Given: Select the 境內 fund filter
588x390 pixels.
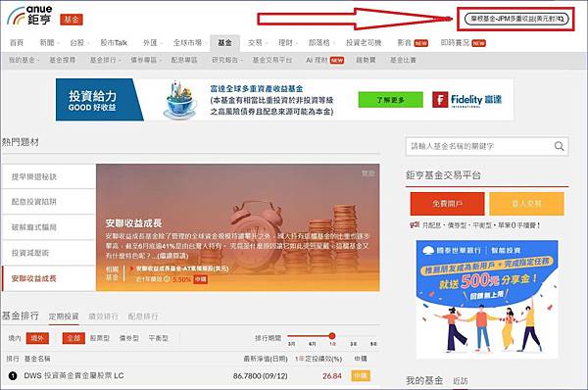Looking at the screenshot, I should tap(15, 338).
